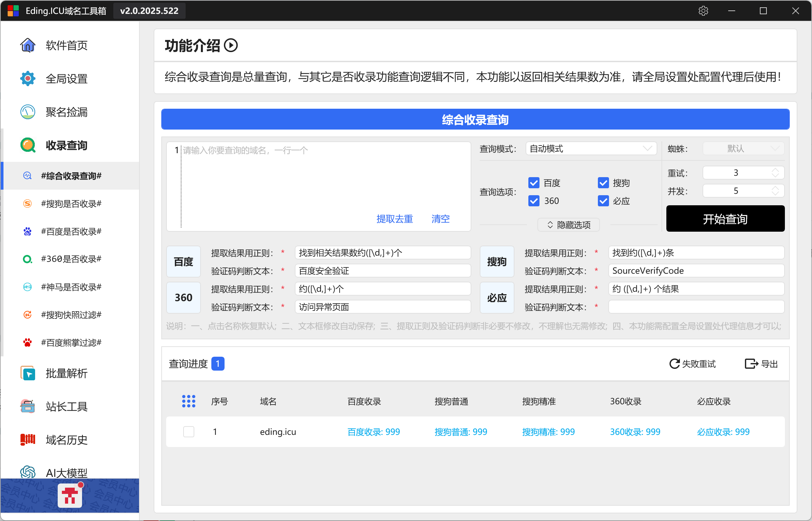Click the 神马 icon beside #神马是否收录#
Image resolution: width=812 pixels, height=521 pixels.
(x=27, y=287)
